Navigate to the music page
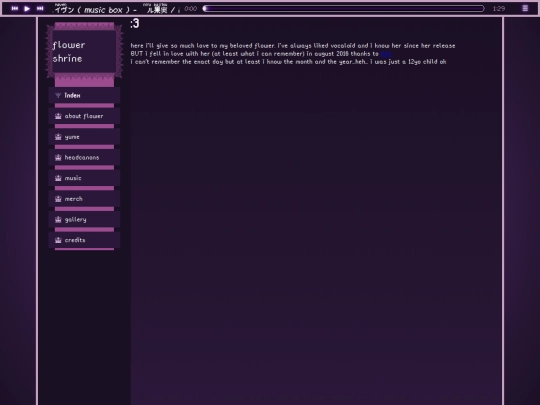This screenshot has height=405, width=540. click(x=84, y=178)
